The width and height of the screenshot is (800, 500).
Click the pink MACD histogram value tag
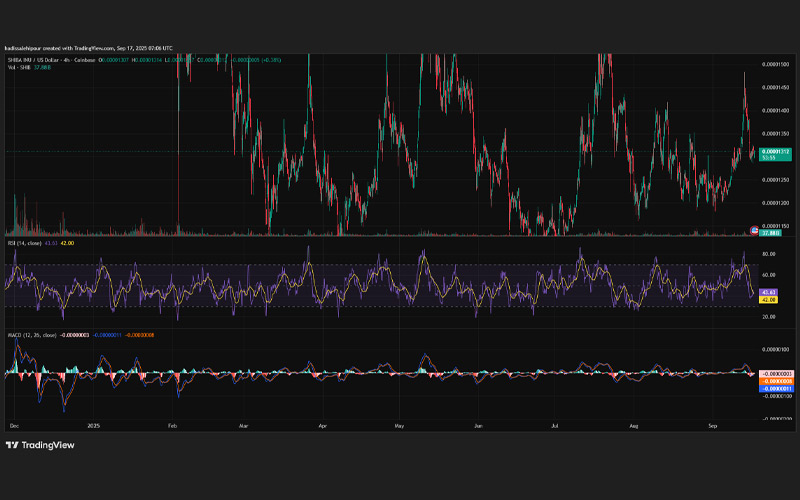[777, 374]
